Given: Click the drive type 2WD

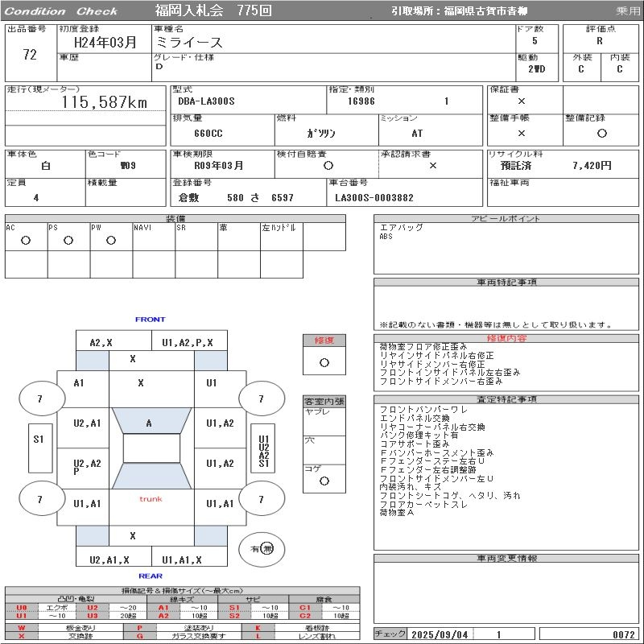Looking at the screenshot, I should pyautogui.click(x=537, y=69).
